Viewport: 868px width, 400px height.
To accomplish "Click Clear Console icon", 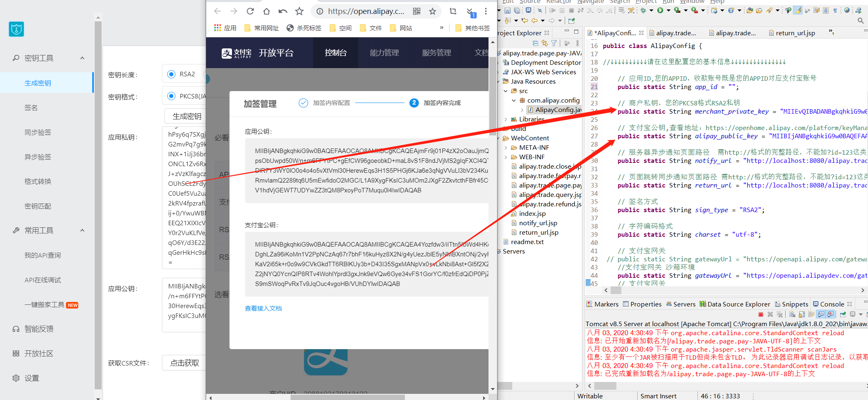I will [792, 314].
